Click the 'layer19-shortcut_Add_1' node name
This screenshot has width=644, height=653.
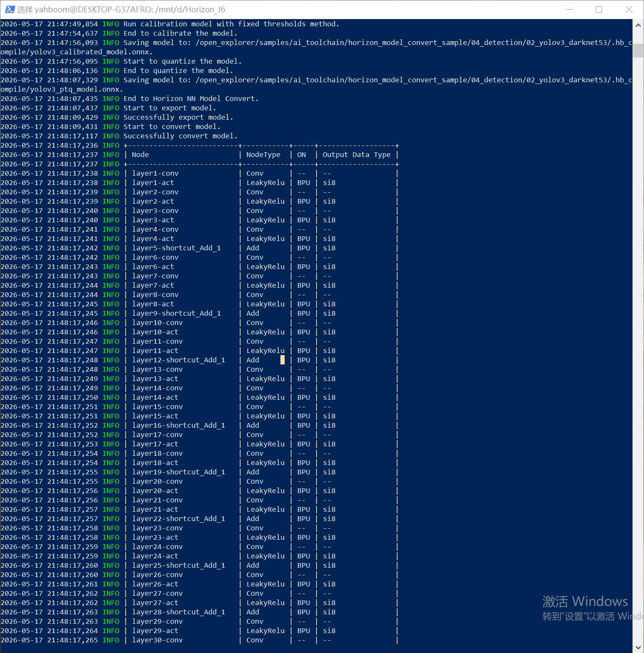pos(179,472)
